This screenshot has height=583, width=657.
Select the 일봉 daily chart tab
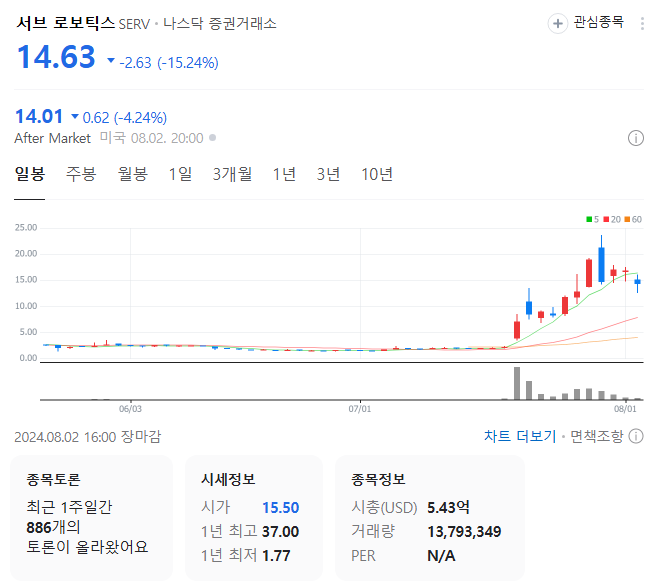point(30,175)
